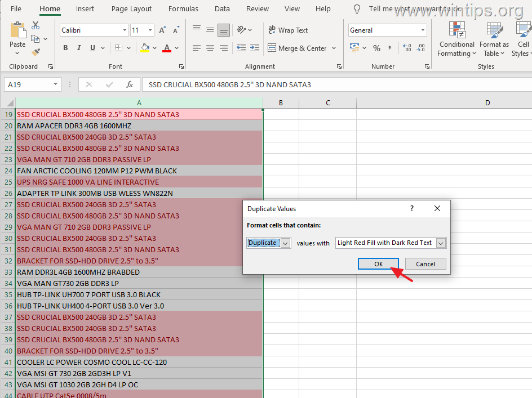Align text to bottom

click(224, 30)
